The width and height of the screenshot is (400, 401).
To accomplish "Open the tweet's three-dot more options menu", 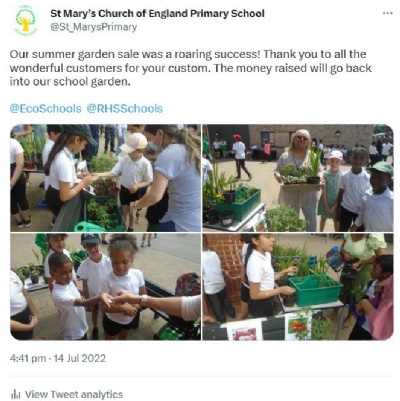I will point(387,13).
